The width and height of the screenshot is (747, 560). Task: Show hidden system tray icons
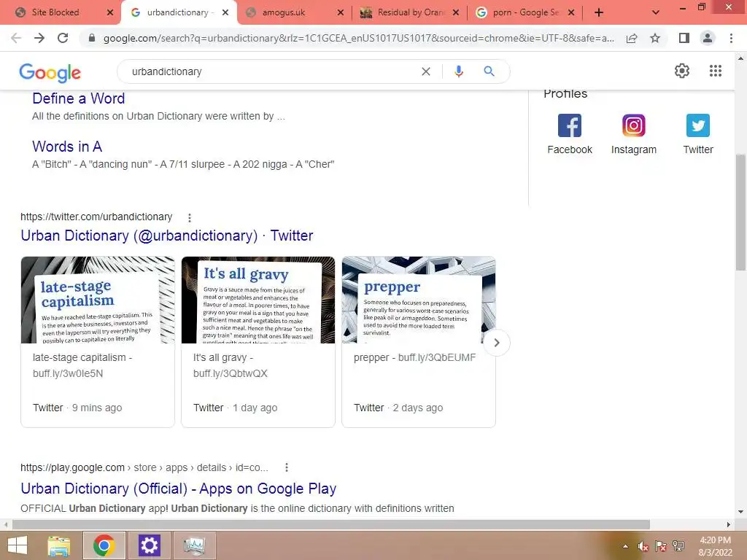[x=625, y=546]
